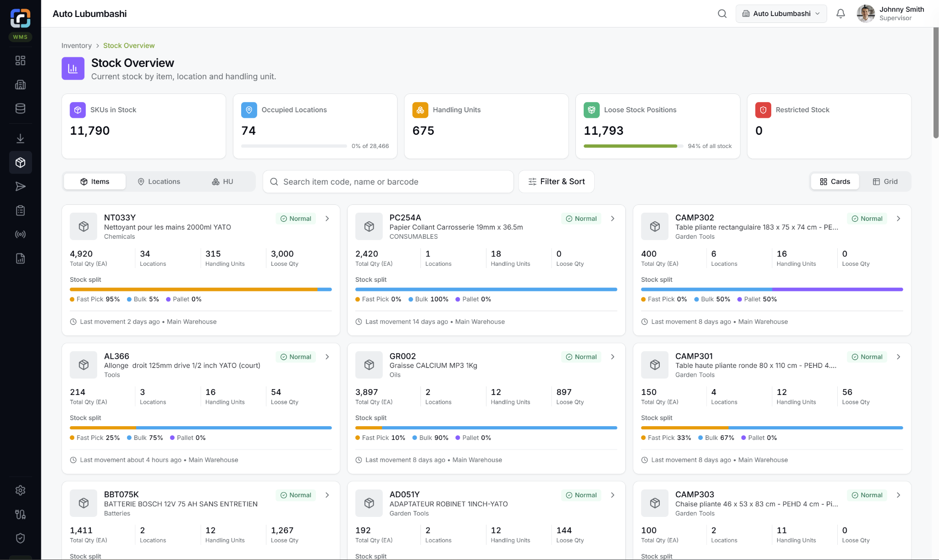Click the Stock Overview purple chart icon
The height and width of the screenshot is (560, 939).
pos(73,68)
